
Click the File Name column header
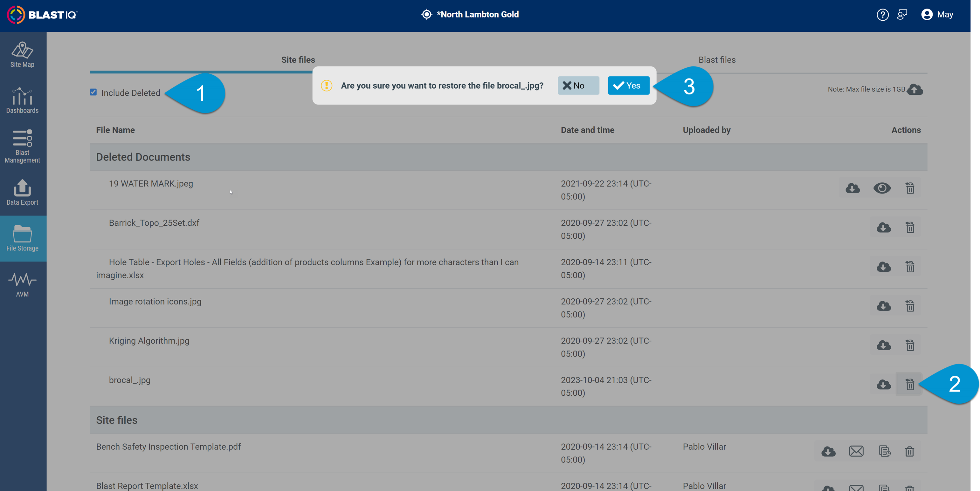(115, 130)
